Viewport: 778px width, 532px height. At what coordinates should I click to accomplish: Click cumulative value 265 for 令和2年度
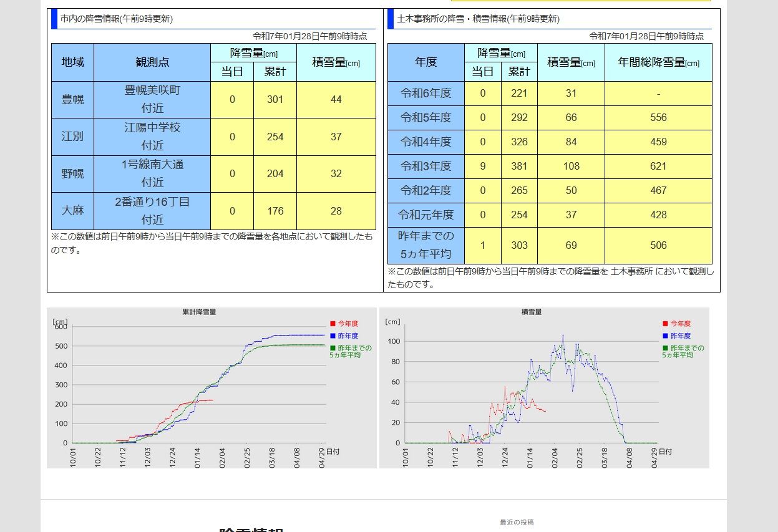[519, 191]
